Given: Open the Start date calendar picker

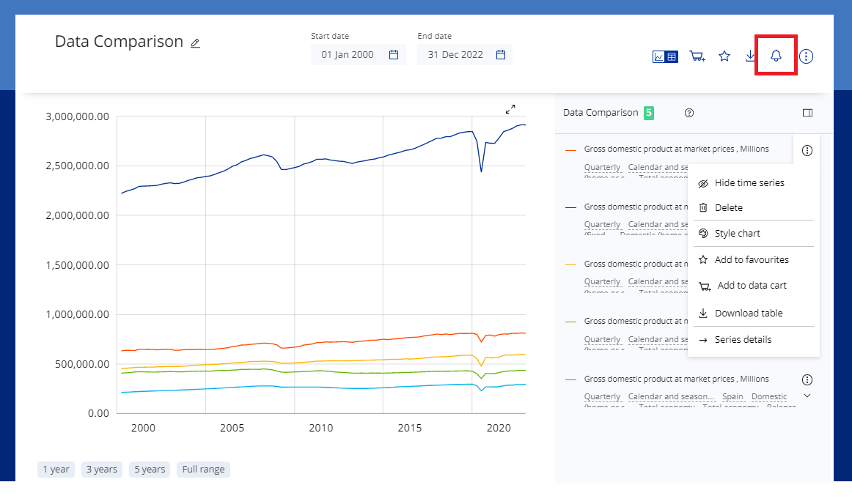Looking at the screenshot, I should 394,55.
